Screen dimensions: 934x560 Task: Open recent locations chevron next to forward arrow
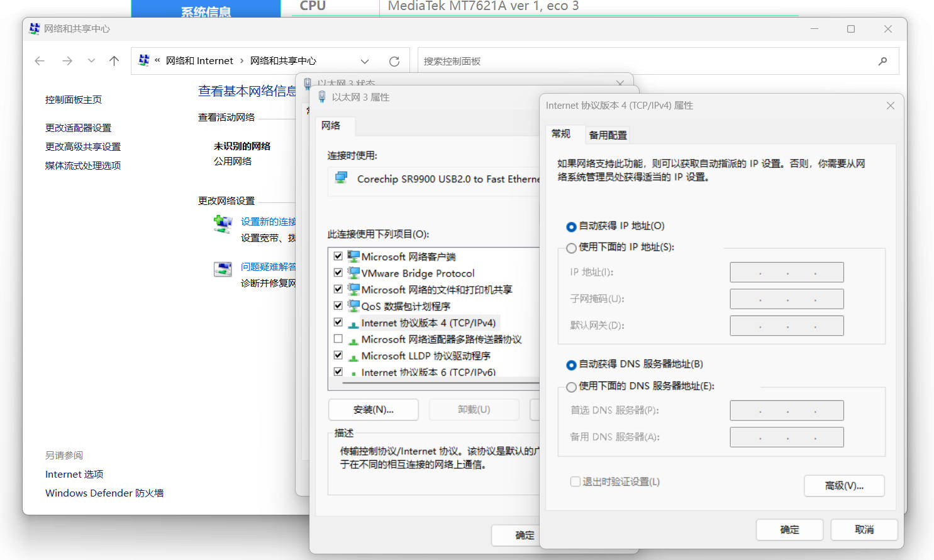[91, 61]
